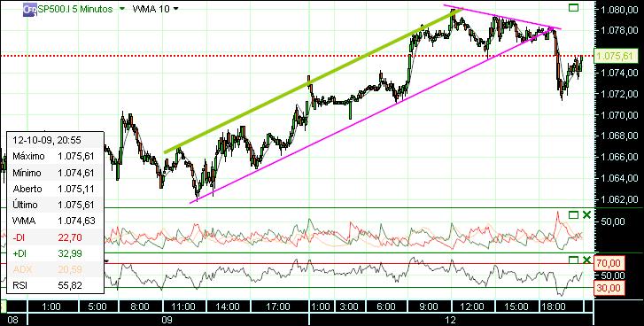Click the CFD instrument icon beside SP500.I
Viewport: 644px width, 326px height.
click(30, 9)
